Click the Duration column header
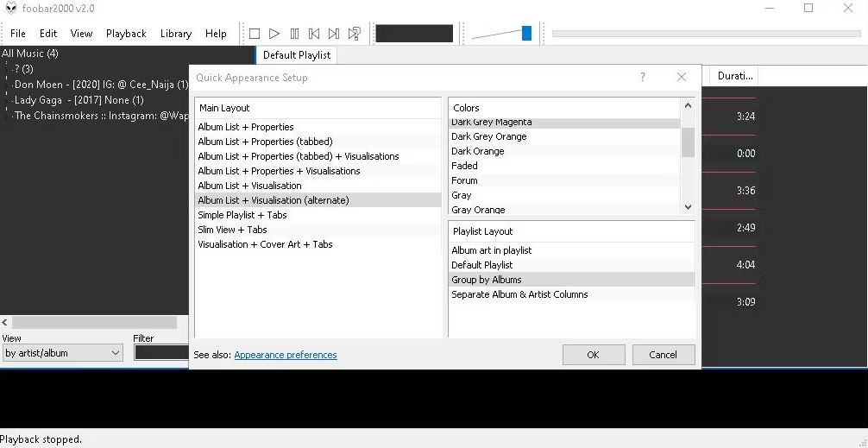This screenshot has width=868, height=448. pyautogui.click(x=734, y=77)
